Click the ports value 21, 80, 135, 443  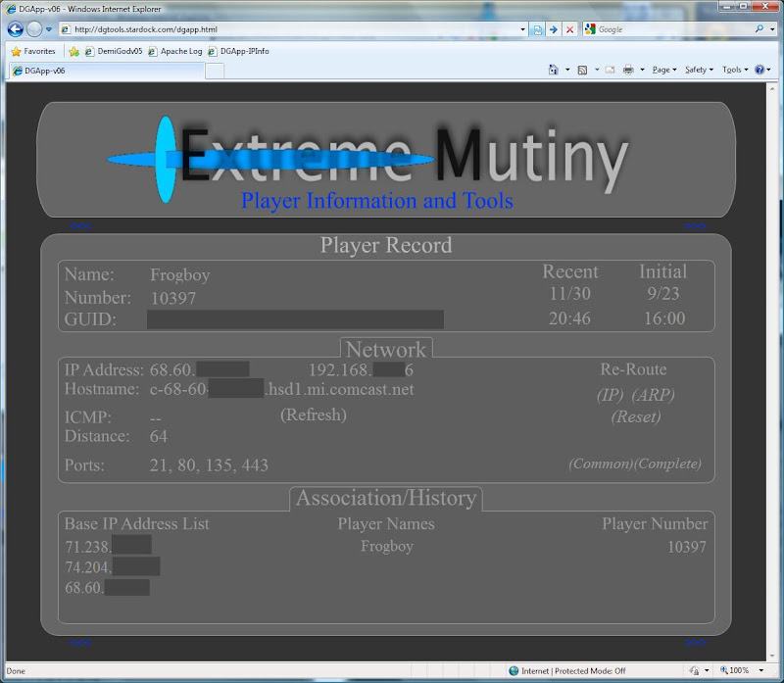(209, 465)
